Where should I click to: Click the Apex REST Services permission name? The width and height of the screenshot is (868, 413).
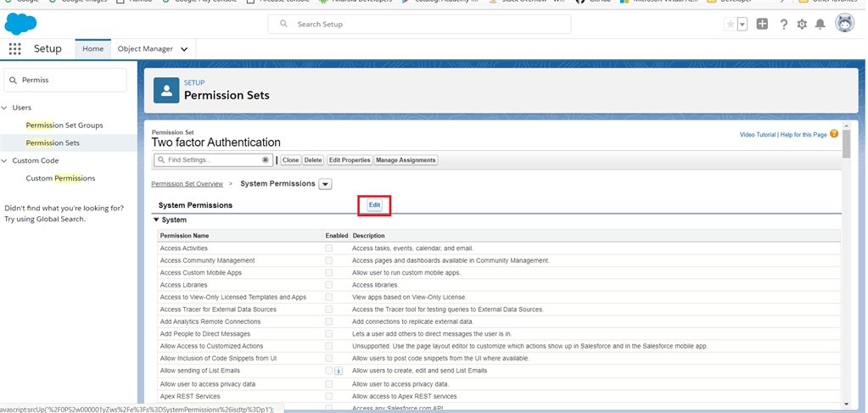[x=190, y=396]
